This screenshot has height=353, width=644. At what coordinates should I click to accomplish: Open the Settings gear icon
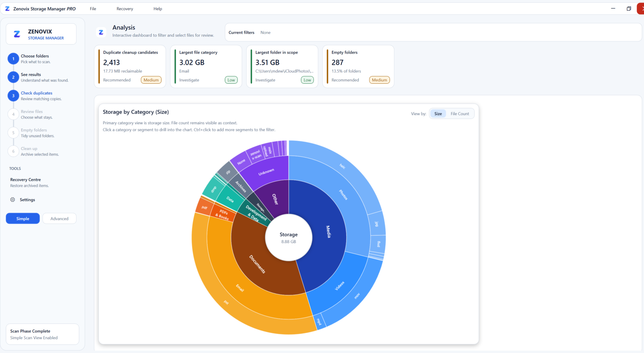point(13,199)
